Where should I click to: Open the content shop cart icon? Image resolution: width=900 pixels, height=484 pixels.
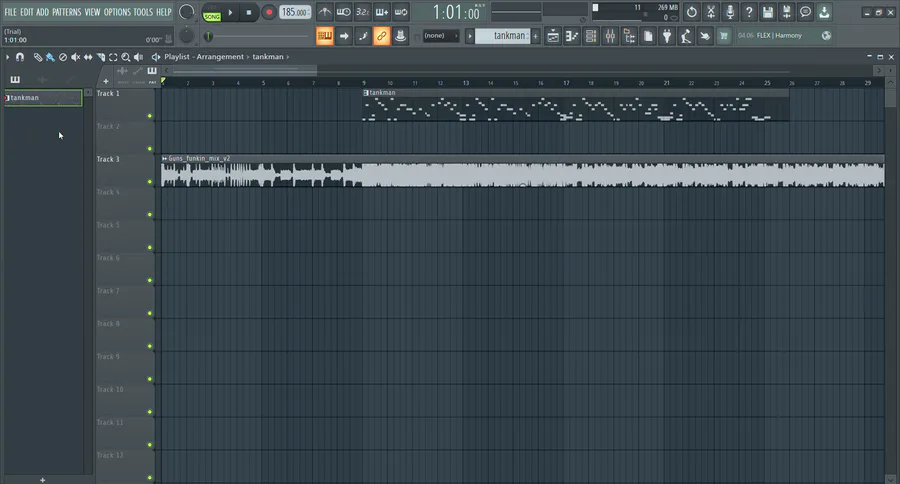723,36
